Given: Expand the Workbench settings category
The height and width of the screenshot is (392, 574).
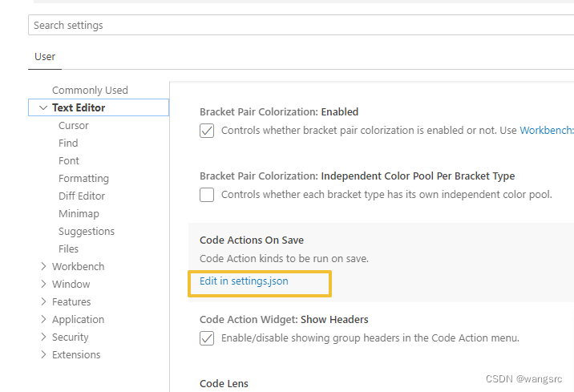Looking at the screenshot, I should coord(43,266).
